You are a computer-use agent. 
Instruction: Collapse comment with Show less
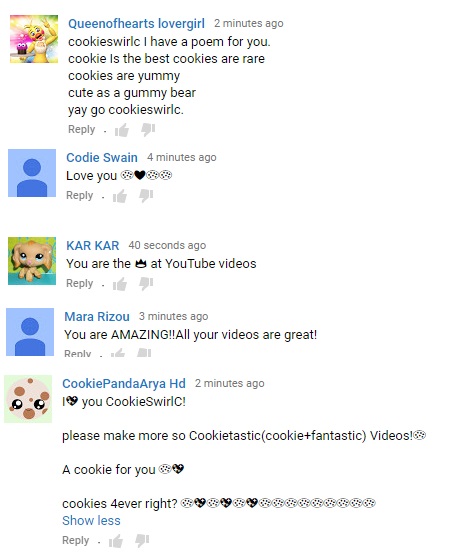point(91,521)
